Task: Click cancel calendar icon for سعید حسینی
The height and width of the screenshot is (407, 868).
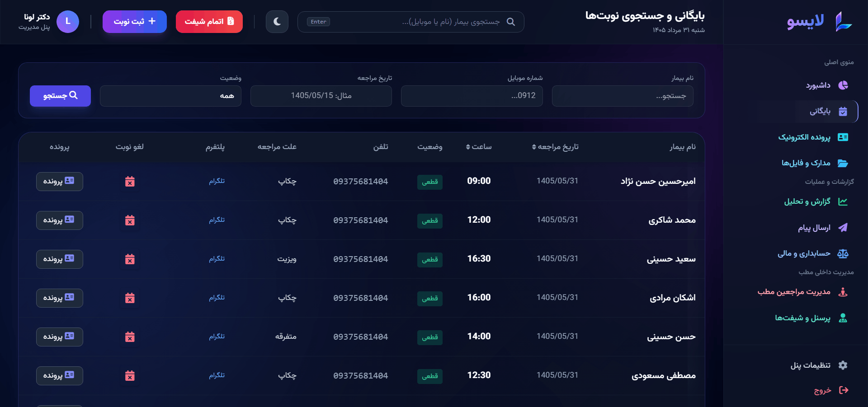Action: pos(130,259)
